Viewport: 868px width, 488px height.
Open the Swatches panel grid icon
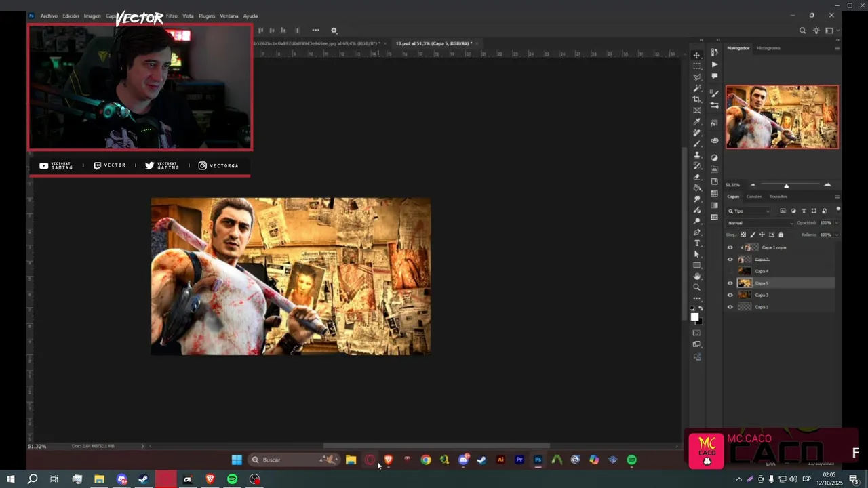click(x=714, y=194)
